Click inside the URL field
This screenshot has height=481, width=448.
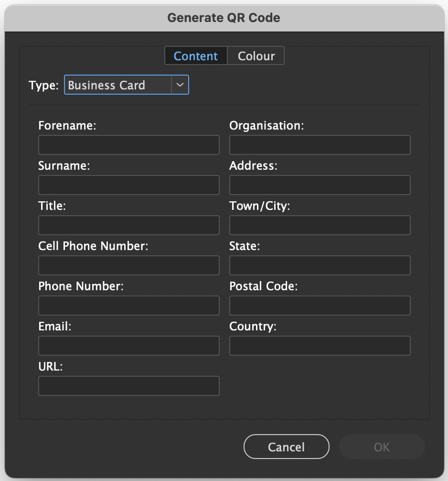pos(128,385)
